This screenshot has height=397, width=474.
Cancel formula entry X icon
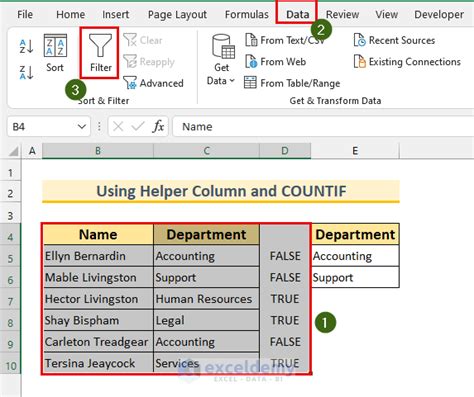(x=118, y=127)
